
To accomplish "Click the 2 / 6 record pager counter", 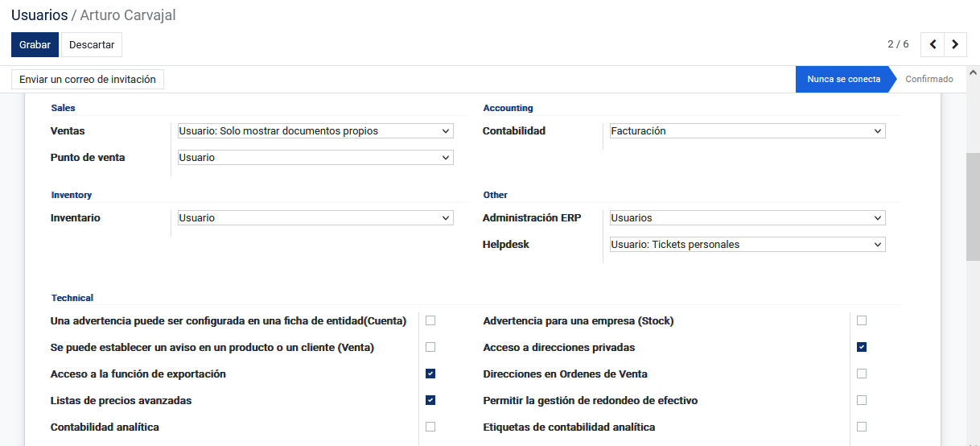I will click(x=898, y=44).
